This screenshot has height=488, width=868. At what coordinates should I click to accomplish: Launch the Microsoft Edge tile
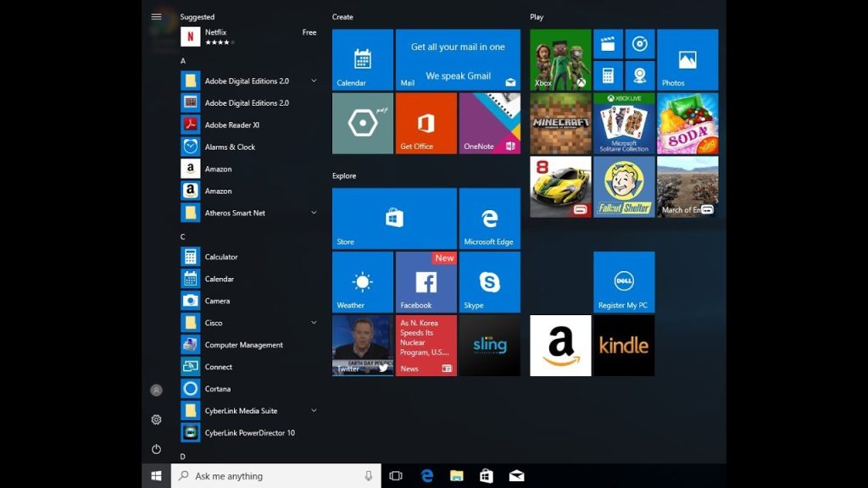click(489, 219)
